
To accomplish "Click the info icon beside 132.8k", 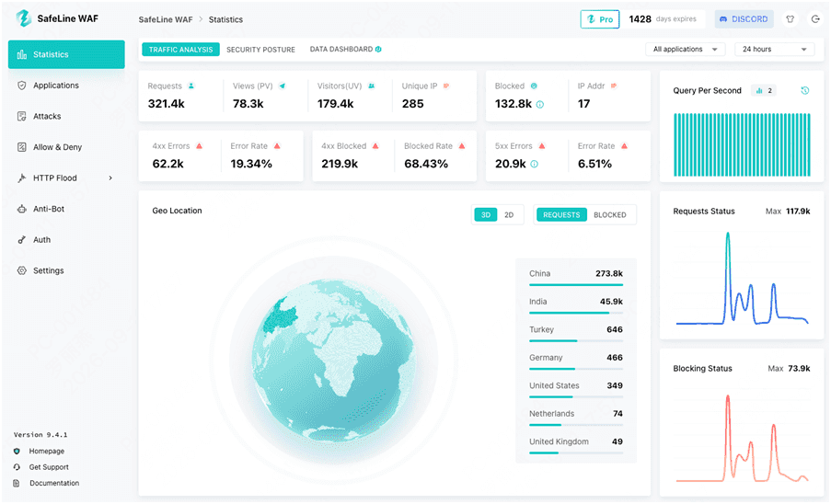I will pos(540,104).
